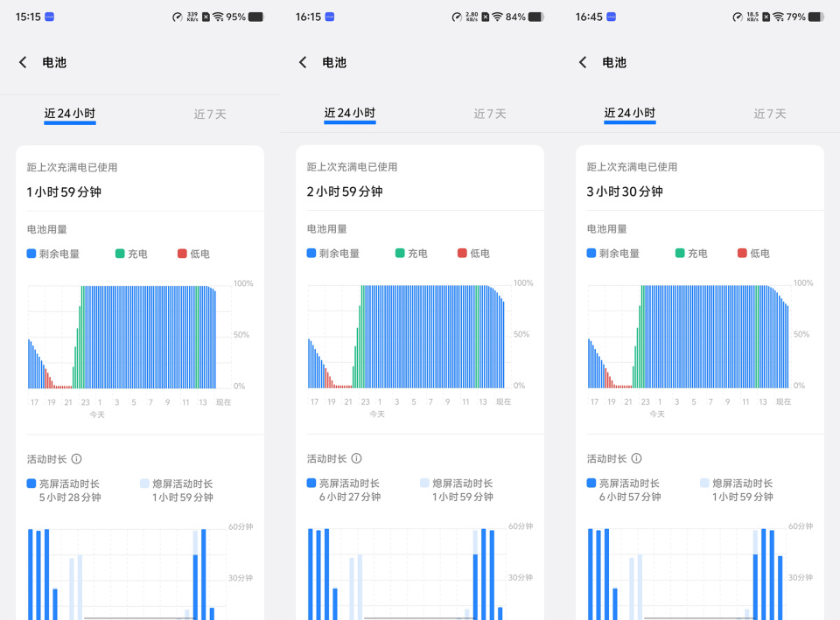
Task: Tap the 现在 axis label in 15:15 chart
Action: pos(224,402)
